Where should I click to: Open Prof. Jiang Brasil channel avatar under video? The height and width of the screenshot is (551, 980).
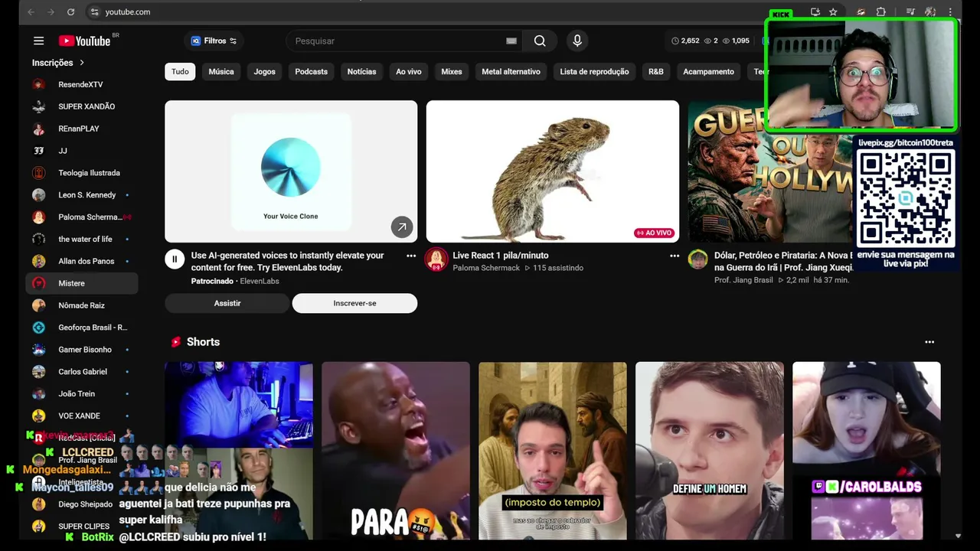tap(697, 259)
